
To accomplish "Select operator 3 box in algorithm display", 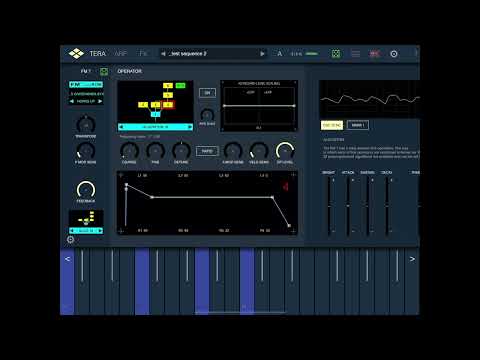I will click(x=155, y=105).
